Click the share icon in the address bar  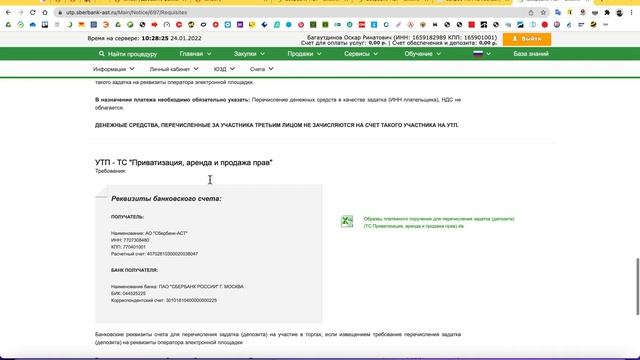click(531, 13)
